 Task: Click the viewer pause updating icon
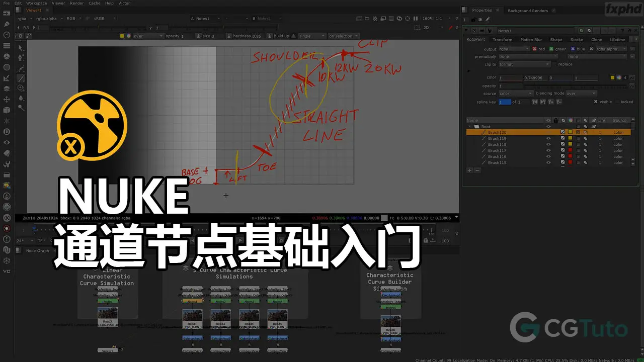[x=416, y=19]
